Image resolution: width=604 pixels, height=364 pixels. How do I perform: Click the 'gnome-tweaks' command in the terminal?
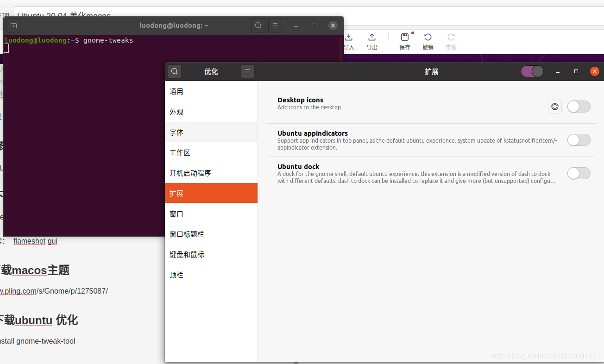[x=108, y=40]
